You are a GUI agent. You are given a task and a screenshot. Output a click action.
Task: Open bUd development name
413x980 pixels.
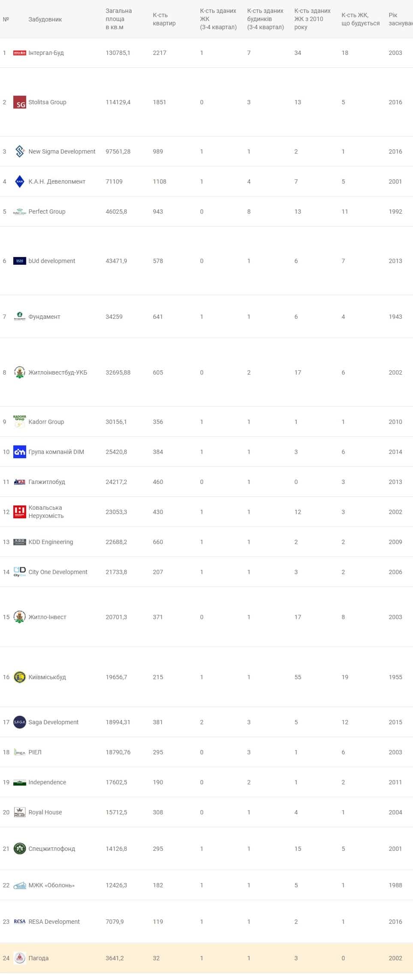pyautogui.click(x=51, y=261)
